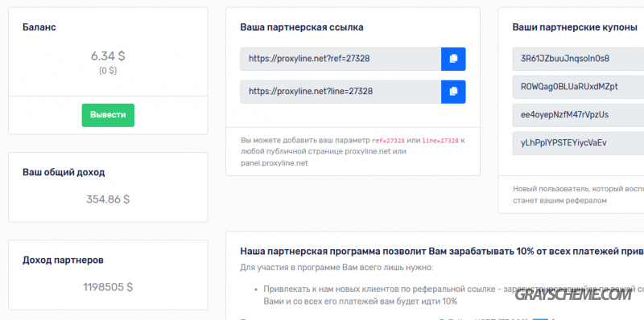Click the Ваш общий доход heading

(x=64, y=172)
